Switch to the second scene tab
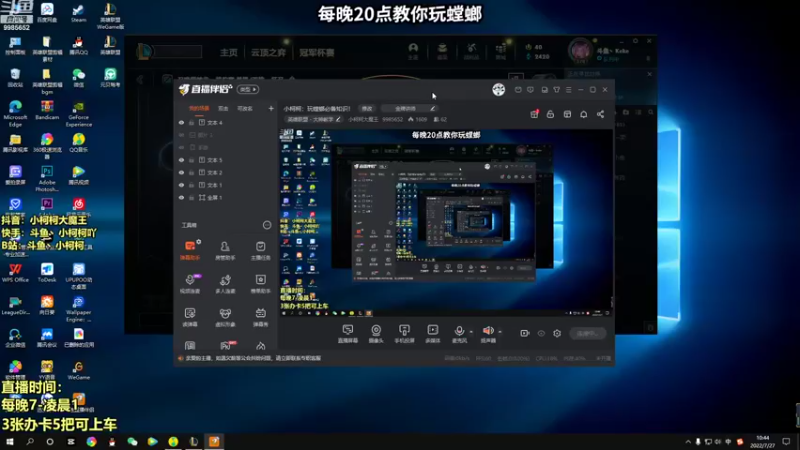Screen dimensions: 800x450 [223, 108]
